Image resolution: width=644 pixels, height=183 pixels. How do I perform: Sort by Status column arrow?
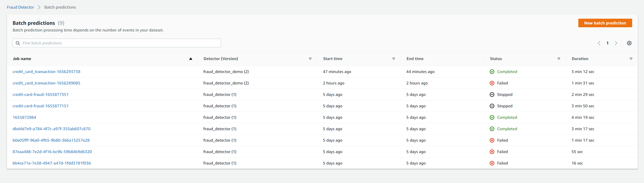(559, 59)
